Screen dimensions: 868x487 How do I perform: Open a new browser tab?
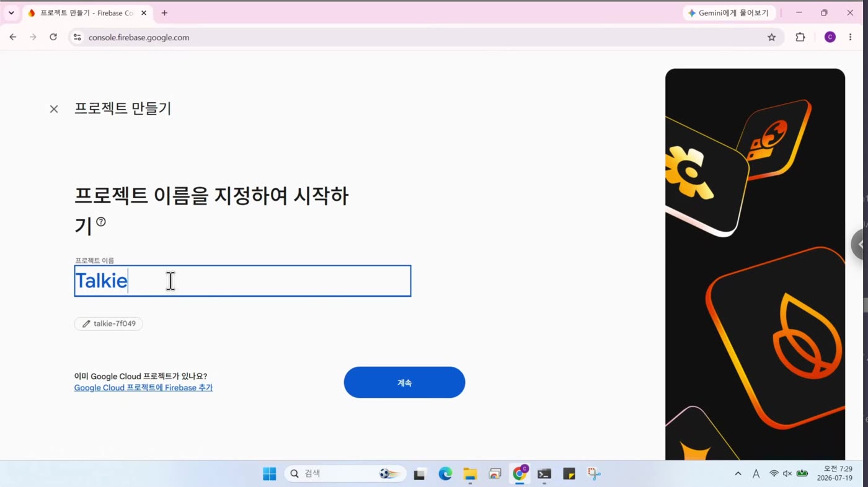point(164,13)
